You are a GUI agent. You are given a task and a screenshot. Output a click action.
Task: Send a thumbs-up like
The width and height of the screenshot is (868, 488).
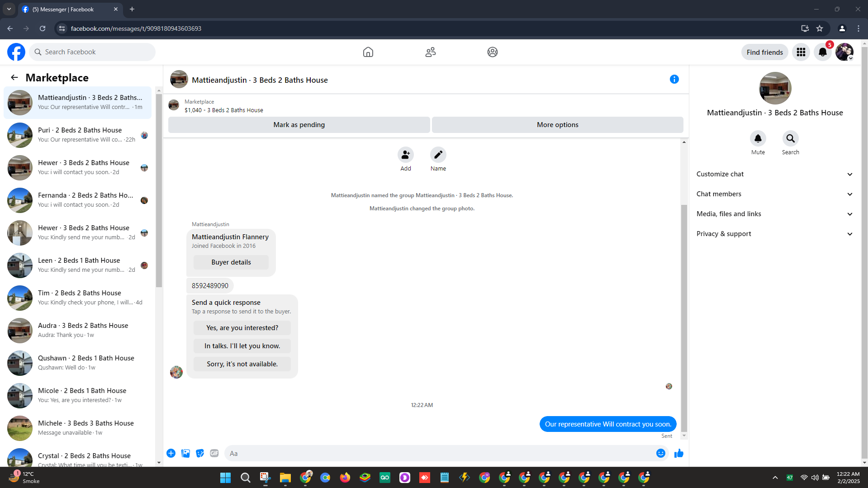coord(679,453)
